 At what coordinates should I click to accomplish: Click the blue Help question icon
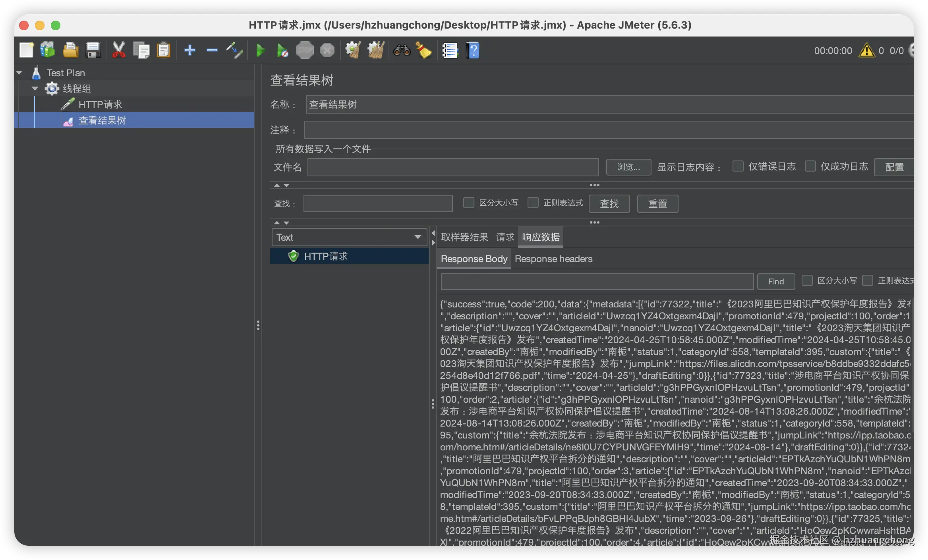click(473, 50)
